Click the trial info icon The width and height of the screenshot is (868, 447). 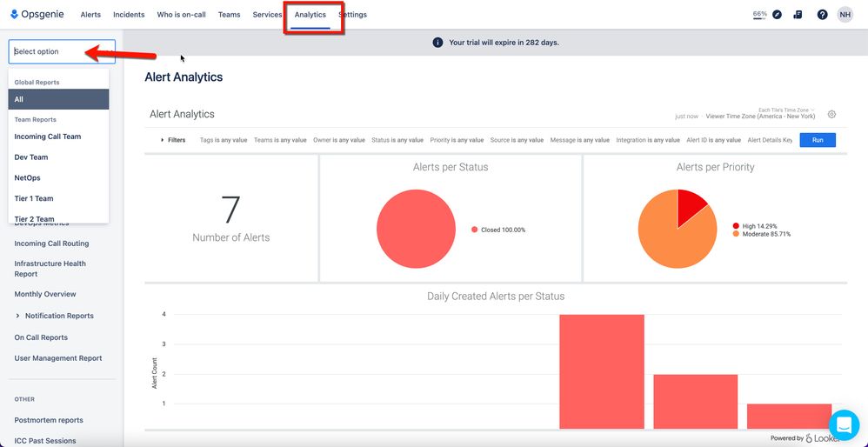click(x=437, y=43)
